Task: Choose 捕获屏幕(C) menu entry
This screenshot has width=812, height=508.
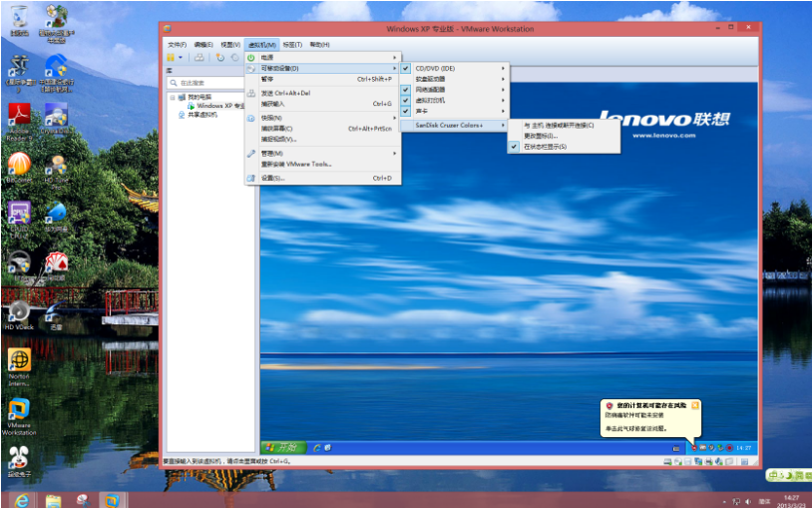Action: coord(322,129)
